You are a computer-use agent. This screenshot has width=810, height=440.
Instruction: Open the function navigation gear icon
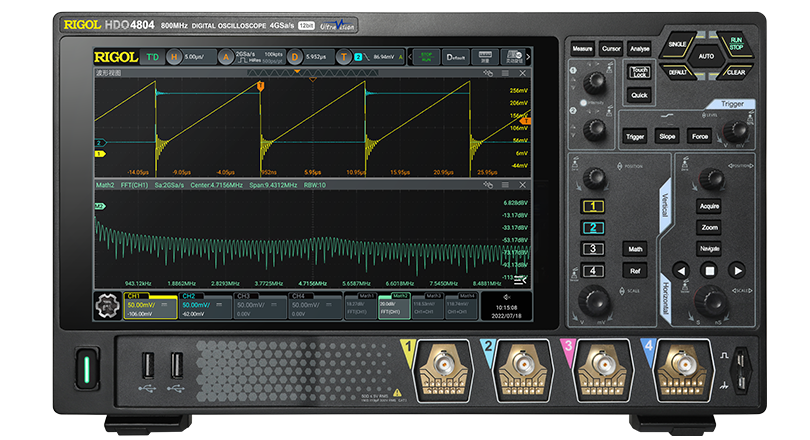pyautogui.click(x=107, y=305)
